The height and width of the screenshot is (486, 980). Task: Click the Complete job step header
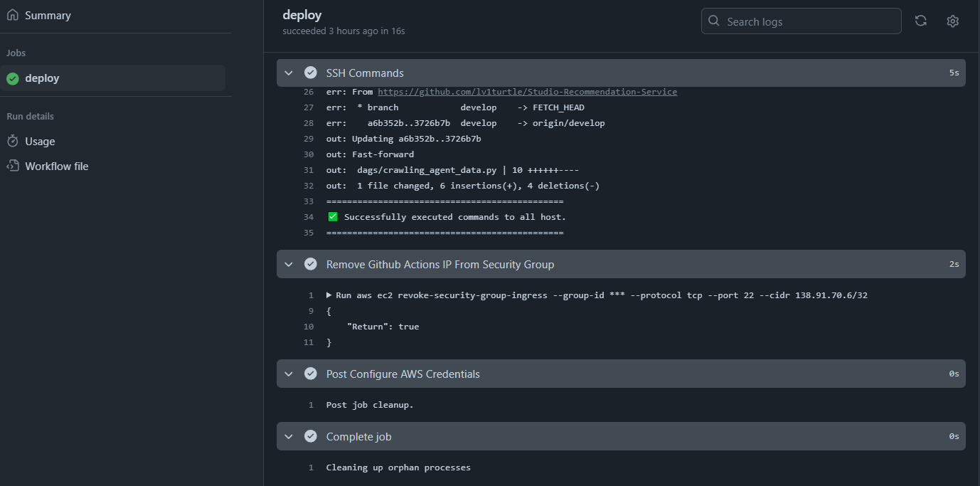point(358,436)
